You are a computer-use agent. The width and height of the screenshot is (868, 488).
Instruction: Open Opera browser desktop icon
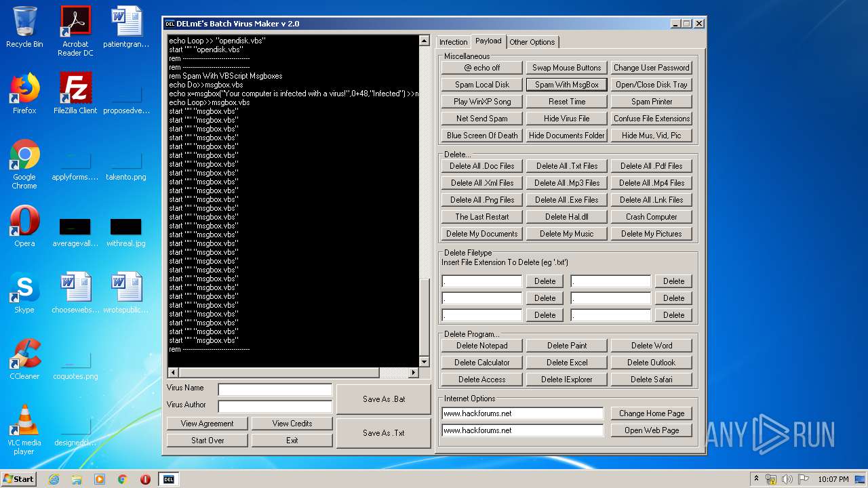pos(24,226)
